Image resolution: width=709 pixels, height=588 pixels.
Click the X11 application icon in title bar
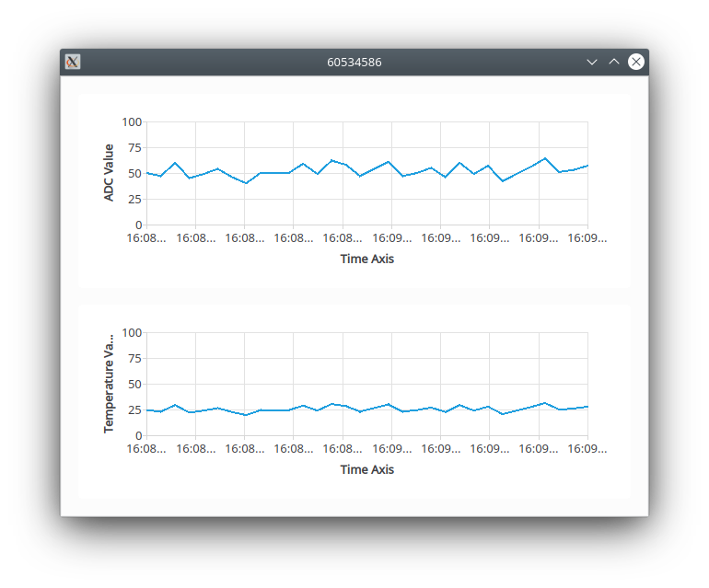(73, 62)
